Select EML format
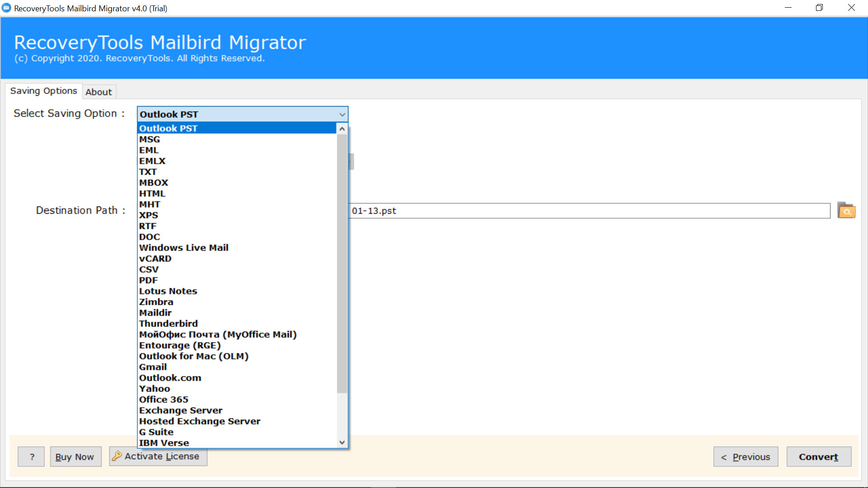 237,150
